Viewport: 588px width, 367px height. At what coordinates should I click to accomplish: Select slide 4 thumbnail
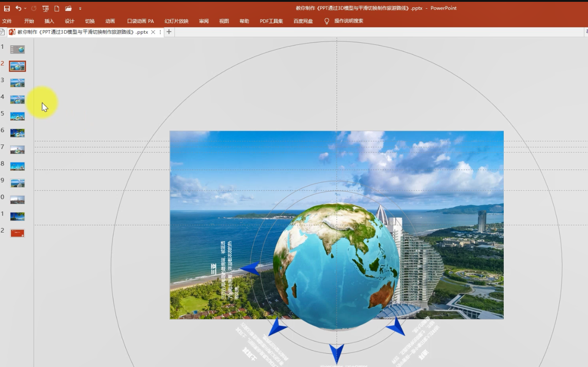(17, 99)
